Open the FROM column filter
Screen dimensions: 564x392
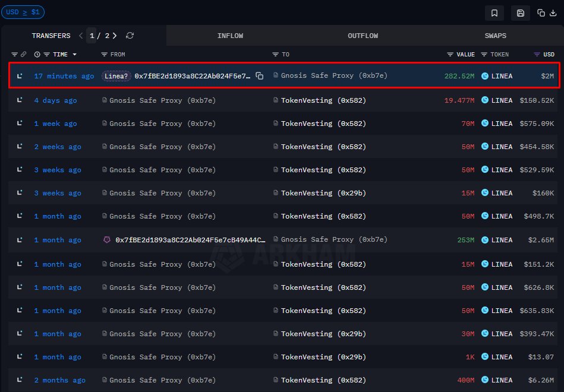click(105, 54)
